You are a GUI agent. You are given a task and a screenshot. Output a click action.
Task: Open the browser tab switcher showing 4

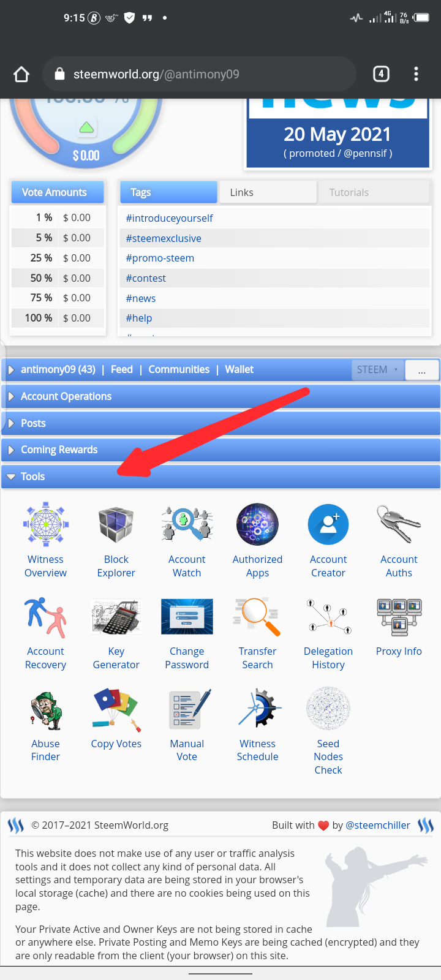[x=381, y=74]
